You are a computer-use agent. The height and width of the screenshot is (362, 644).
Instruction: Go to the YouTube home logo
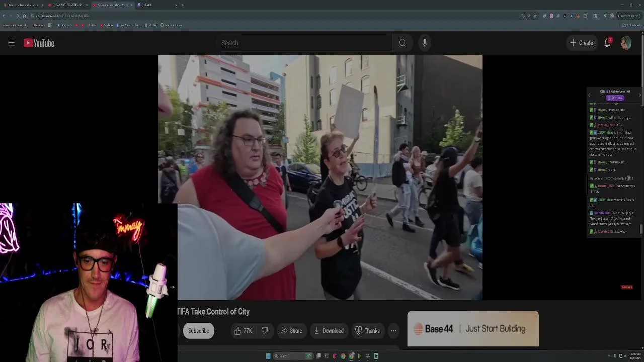tap(39, 43)
